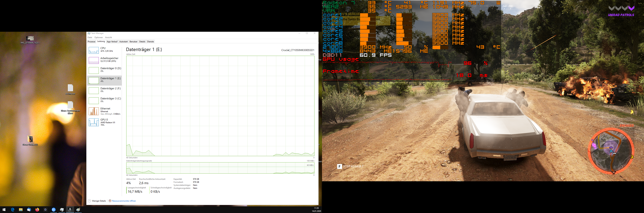Screen dimensions: 644x213
Task: Launch Microsoft Edge from the taskbar
Action: (13, 210)
